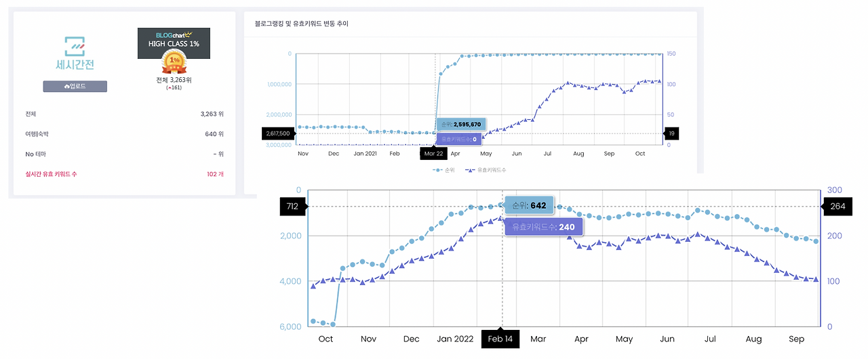
Task: Click the 640 위 category rank value
Action: pos(214,134)
